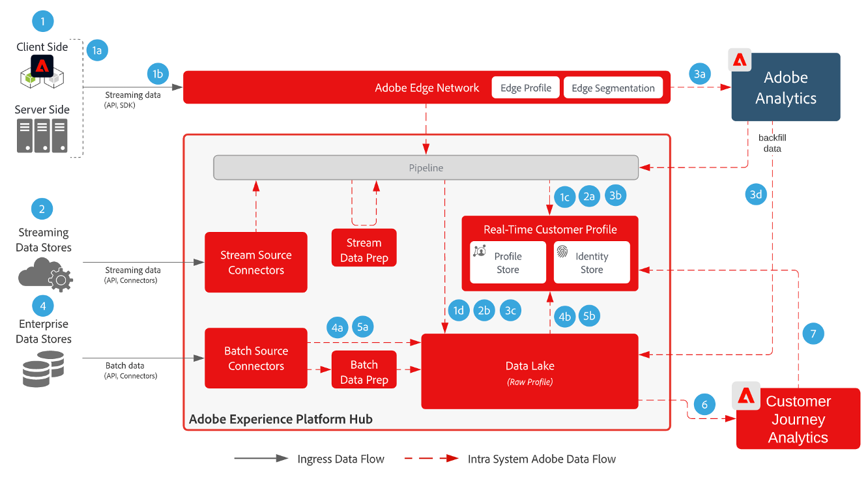Click the step 1b circle marker

coord(158,74)
